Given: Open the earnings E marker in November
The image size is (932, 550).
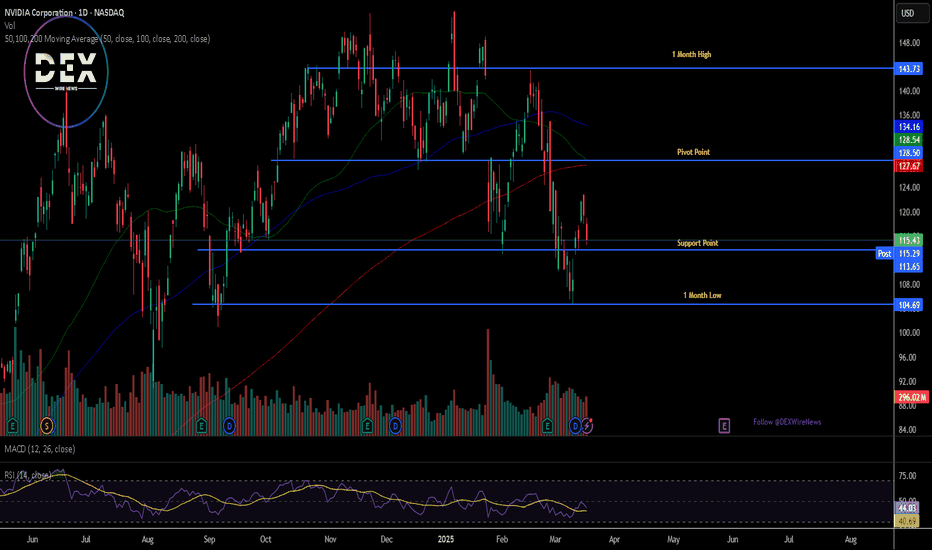Looking at the screenshot, I should [367, 426].
